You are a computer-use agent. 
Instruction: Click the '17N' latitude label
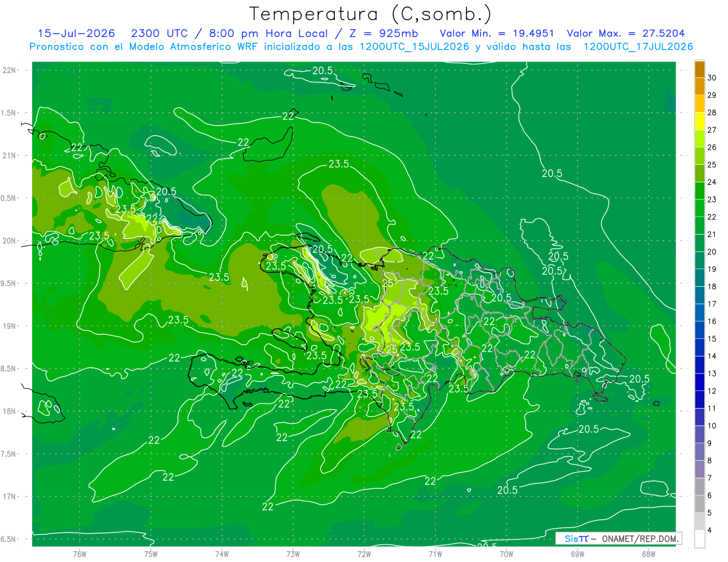[x=8, y=497]
